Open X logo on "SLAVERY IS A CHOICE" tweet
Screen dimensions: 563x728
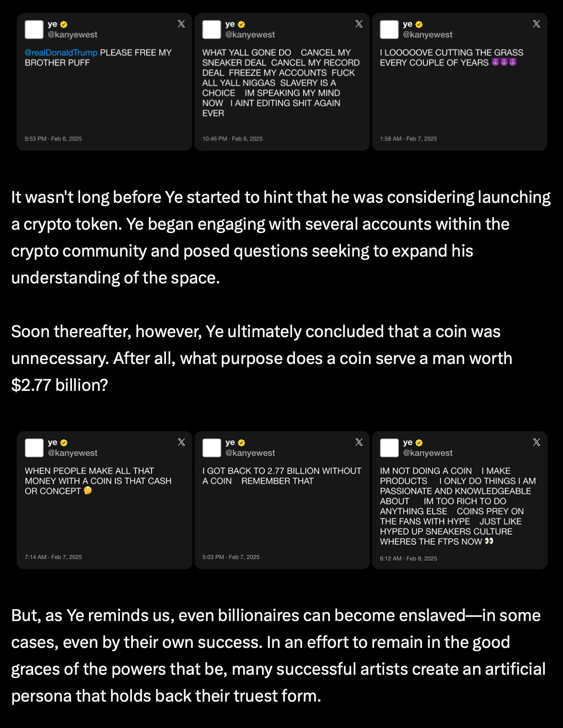[x=359, y=24]
